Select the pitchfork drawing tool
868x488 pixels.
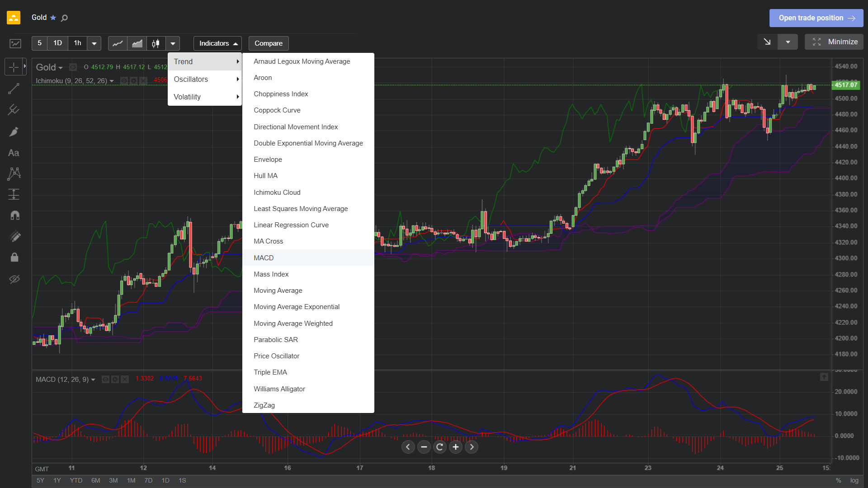[14, 110]
